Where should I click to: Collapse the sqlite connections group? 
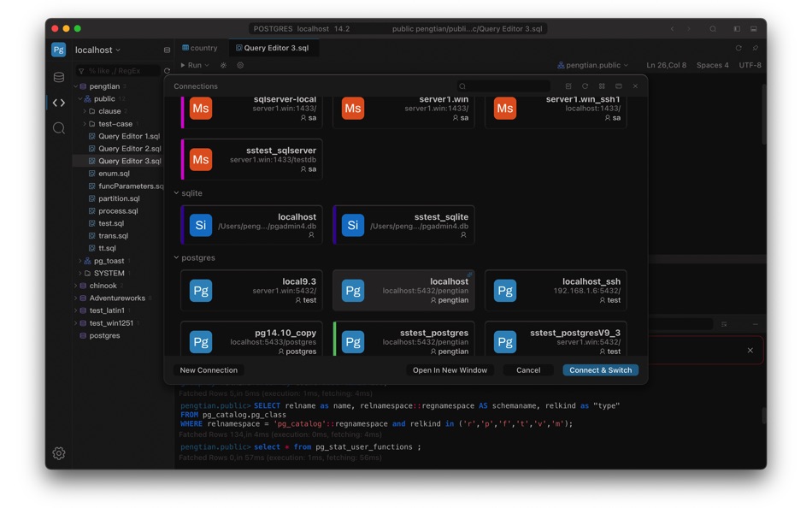tap(176, 192)
